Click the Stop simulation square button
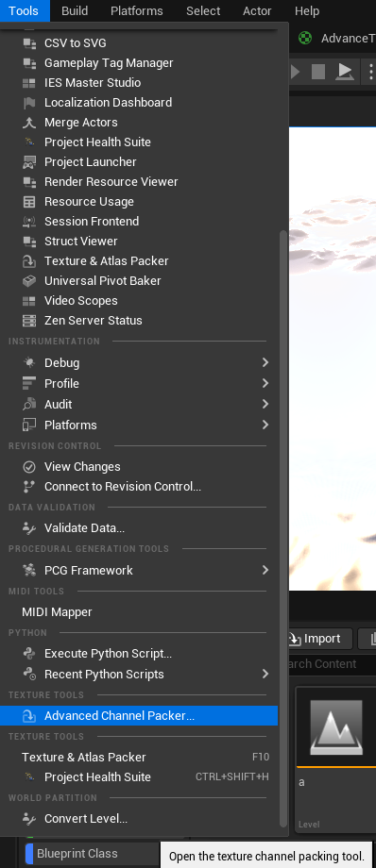The height and width of the screenshot is (868, 376). point(317,72)
